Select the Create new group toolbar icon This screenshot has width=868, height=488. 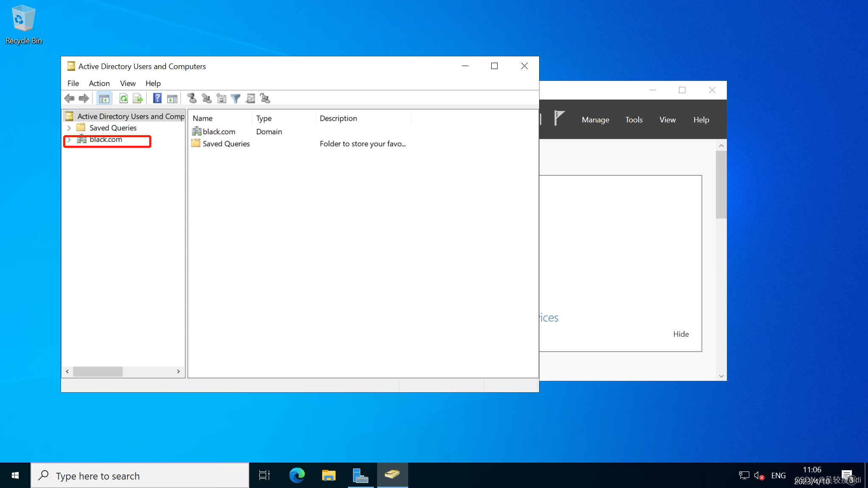click(206, 98)
